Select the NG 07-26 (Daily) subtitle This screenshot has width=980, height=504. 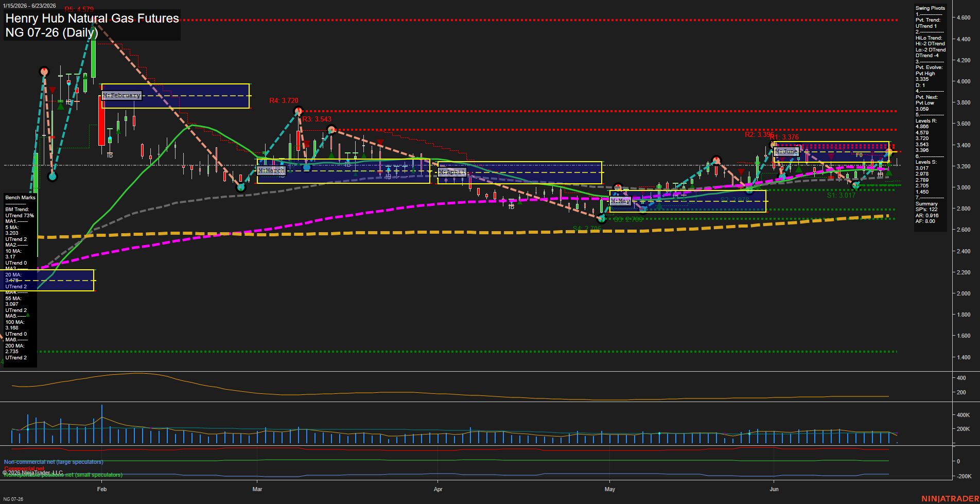click(51, 32)
